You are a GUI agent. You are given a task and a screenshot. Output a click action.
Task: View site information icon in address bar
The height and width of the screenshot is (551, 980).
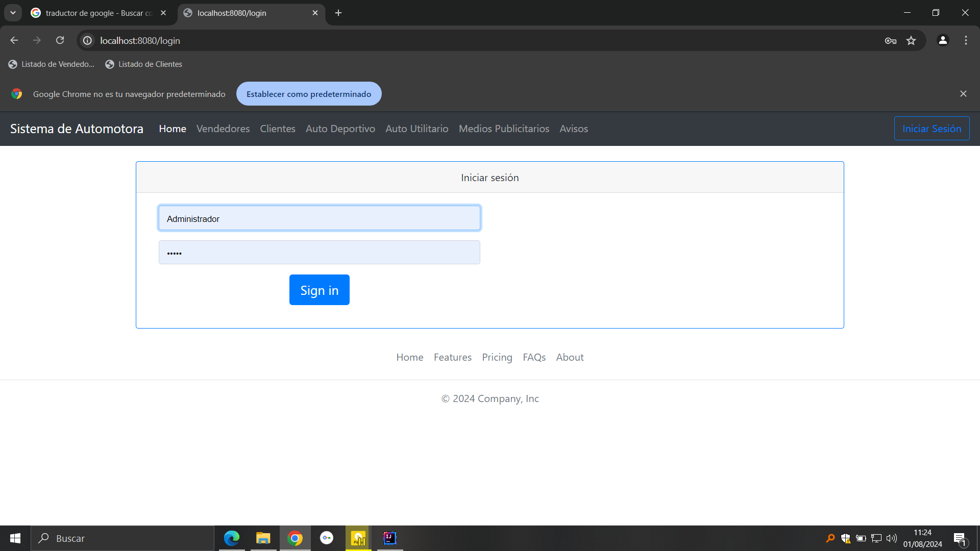[87, 40]
